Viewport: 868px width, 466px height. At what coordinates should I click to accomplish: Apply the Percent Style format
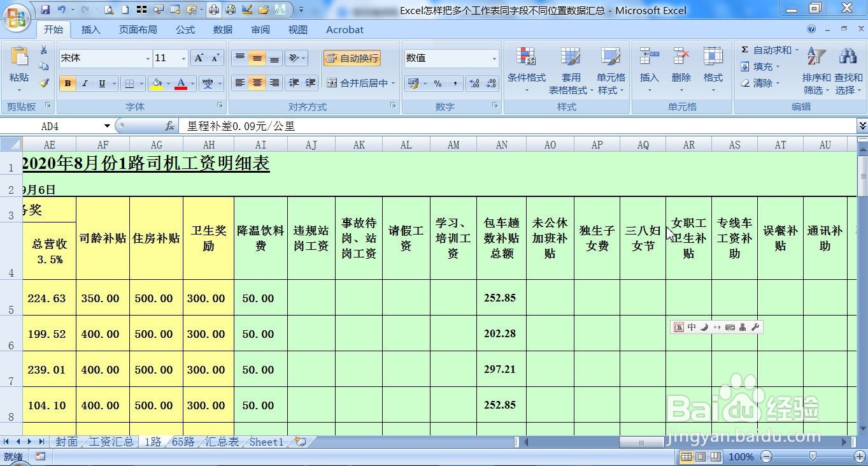tap(438, 83)
